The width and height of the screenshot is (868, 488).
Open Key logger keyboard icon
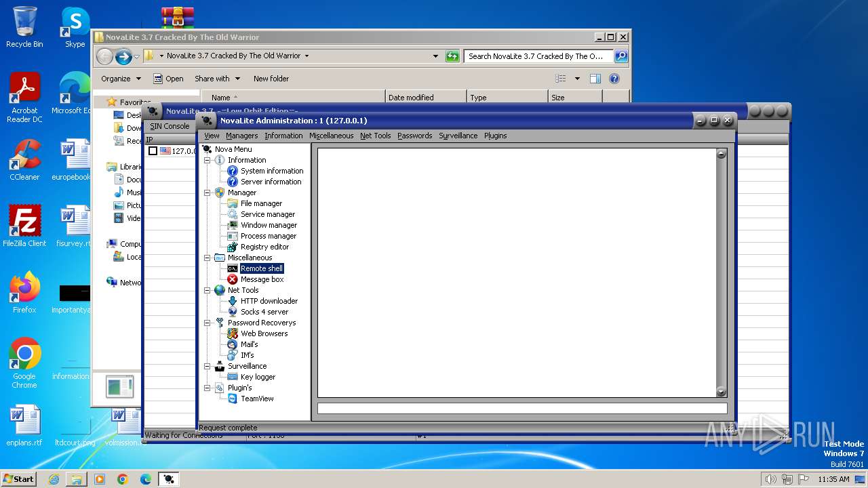pyautogui.click(x=233, y=377)
